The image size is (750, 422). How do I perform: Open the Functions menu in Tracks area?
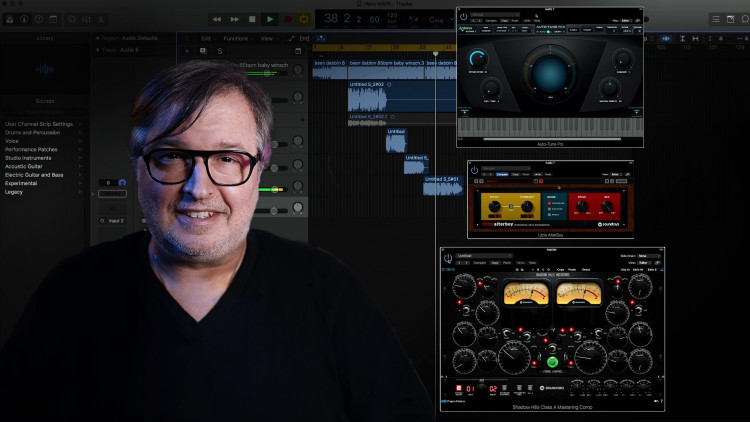(x=236, y=38)
